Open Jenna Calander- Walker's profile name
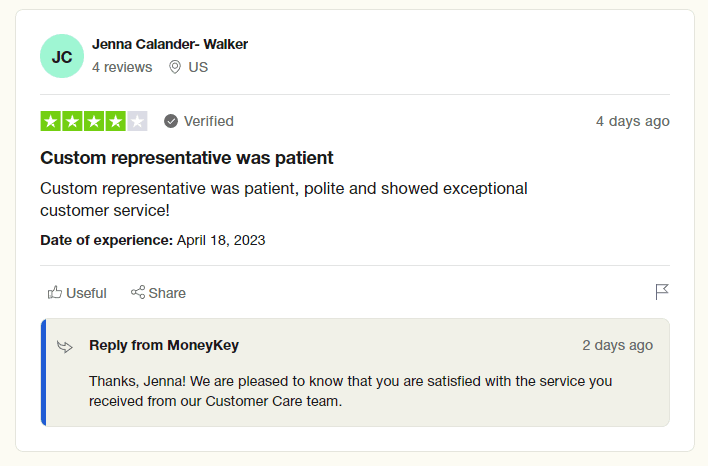The image size is (708, 466). [x=170, y=44]
